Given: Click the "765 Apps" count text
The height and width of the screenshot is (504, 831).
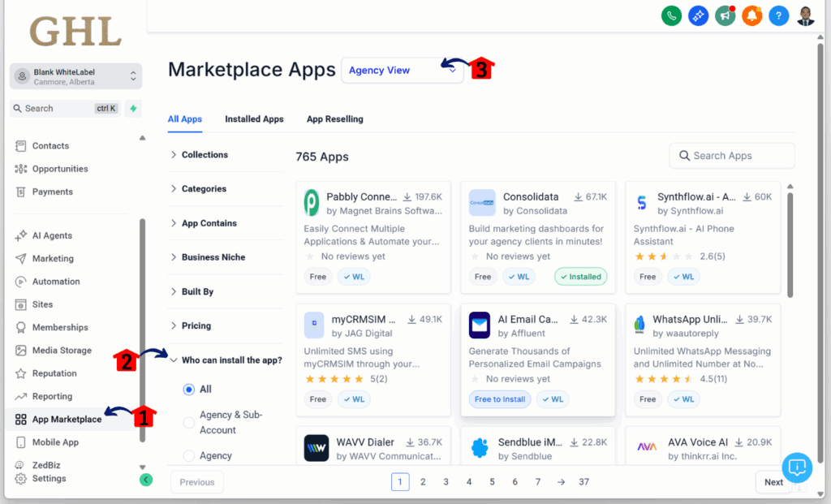Looking at the screenshot, I should pos(322,157).
